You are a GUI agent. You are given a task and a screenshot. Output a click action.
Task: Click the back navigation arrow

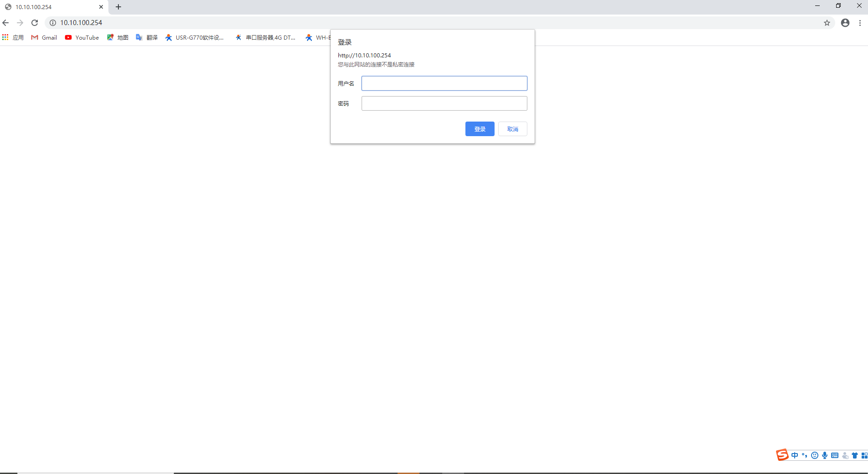click(x=5, y=23)
